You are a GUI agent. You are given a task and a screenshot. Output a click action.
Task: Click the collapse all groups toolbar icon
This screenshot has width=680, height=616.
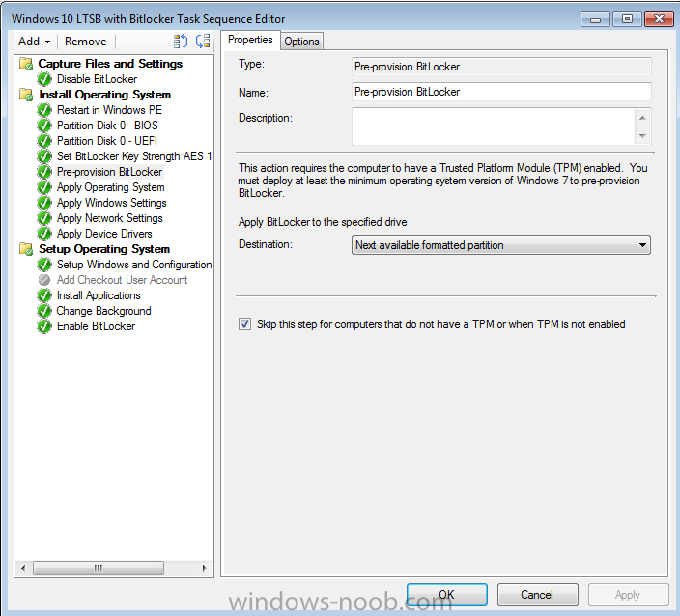pyautogui.click(x=203, y=42)
